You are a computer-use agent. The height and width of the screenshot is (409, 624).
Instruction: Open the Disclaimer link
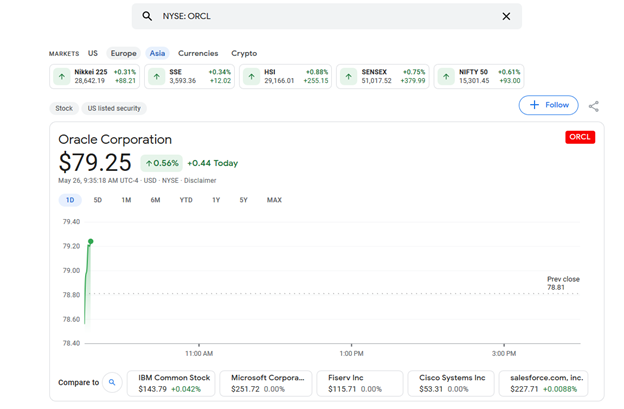click(x=200, y=181)
